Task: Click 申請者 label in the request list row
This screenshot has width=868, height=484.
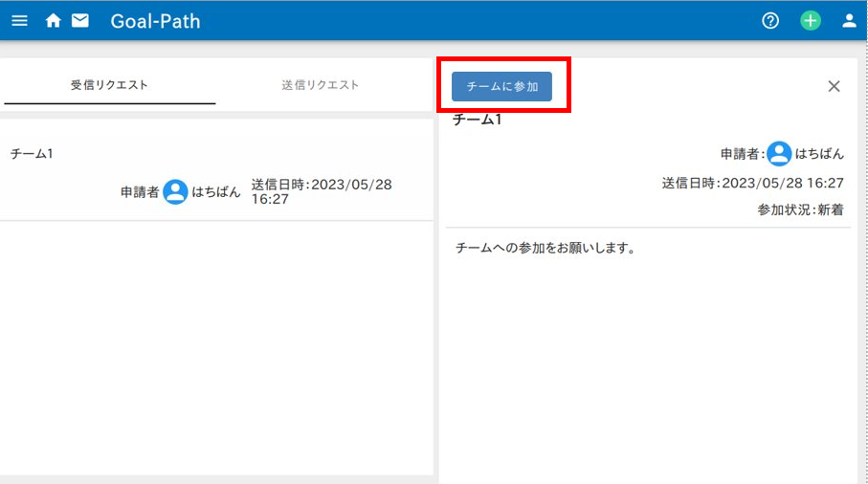Action: [x=140, y=192]
